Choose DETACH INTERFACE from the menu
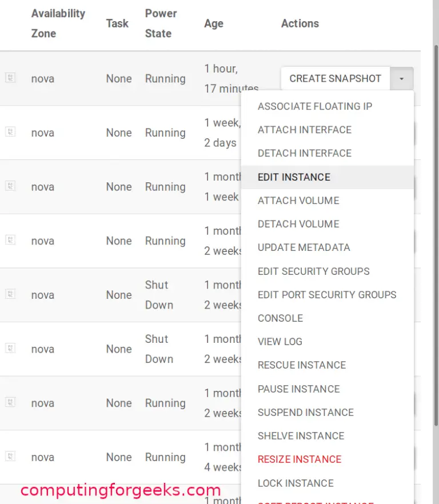439x504 pixels. point(305,153)
